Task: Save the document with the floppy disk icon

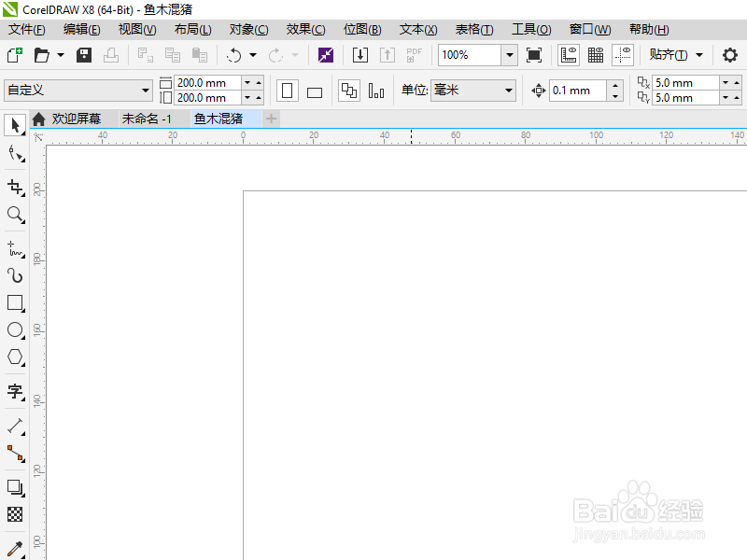Action: click(84, 55)
